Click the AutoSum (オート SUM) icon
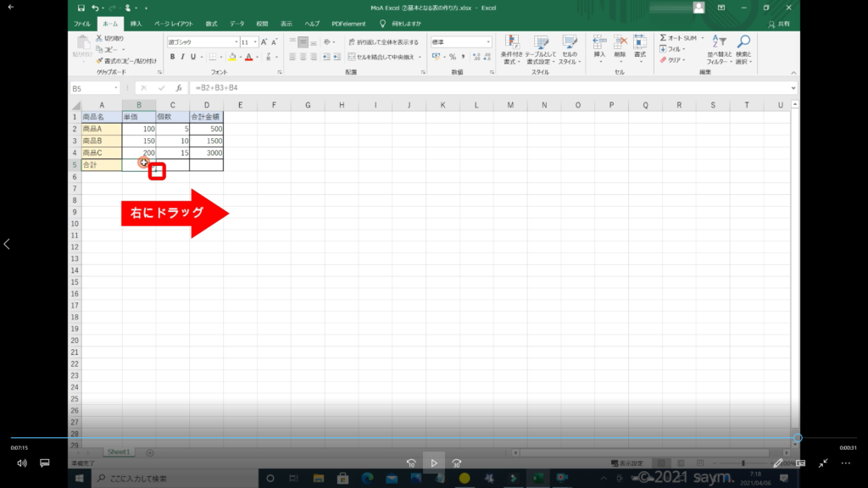 [678, 38]
